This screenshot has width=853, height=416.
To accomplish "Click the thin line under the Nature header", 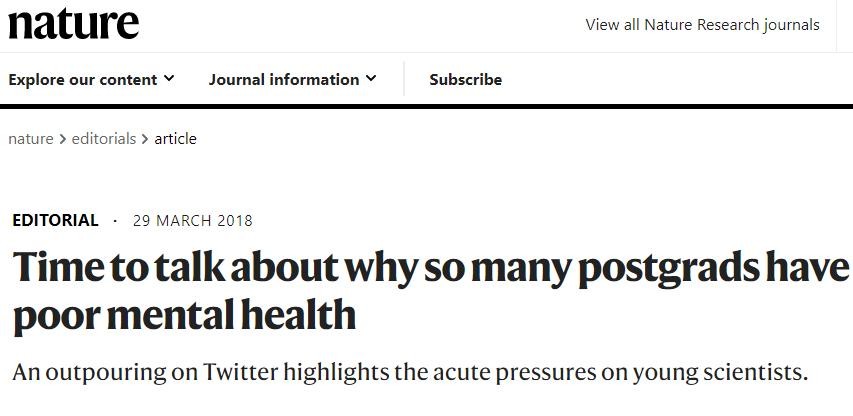I will click(426, 52).
